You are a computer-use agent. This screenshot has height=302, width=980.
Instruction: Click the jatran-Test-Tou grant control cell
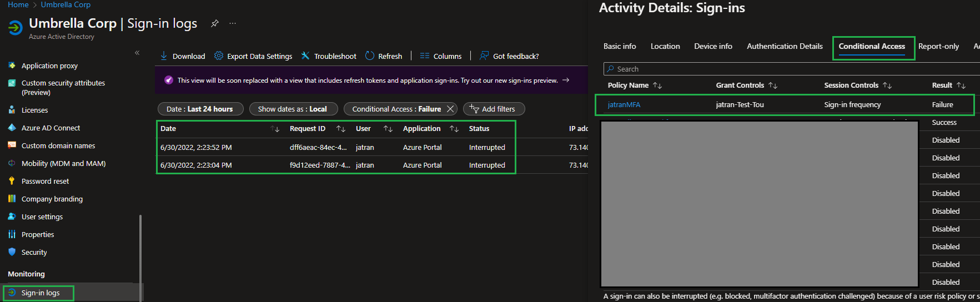pyautogui.click(x=740, y=104)
